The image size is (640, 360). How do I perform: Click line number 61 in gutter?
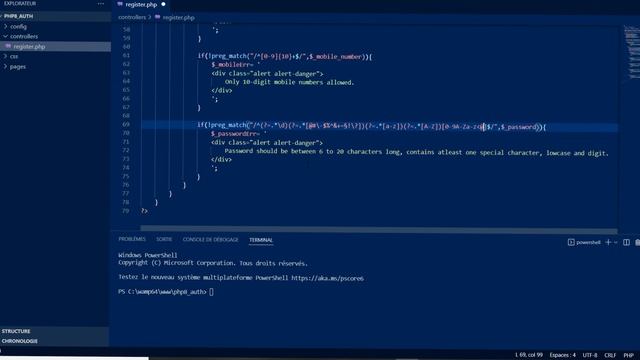pyautogui.click(x=126, y=56)
